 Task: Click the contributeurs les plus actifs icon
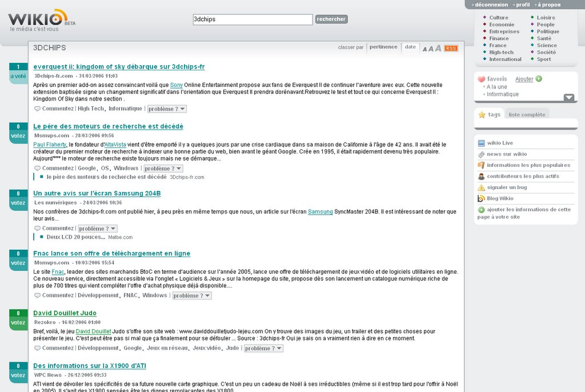(x=481, y=176)
